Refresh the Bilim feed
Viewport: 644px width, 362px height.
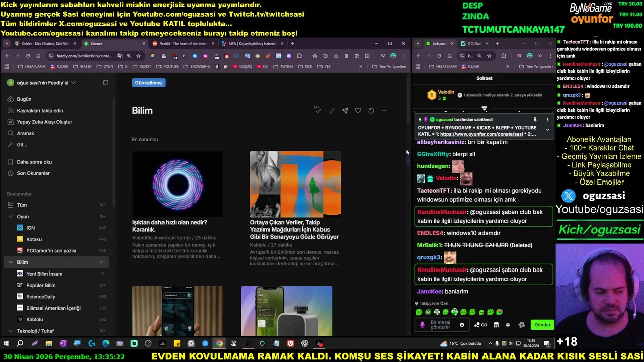[x=371, y=111]
